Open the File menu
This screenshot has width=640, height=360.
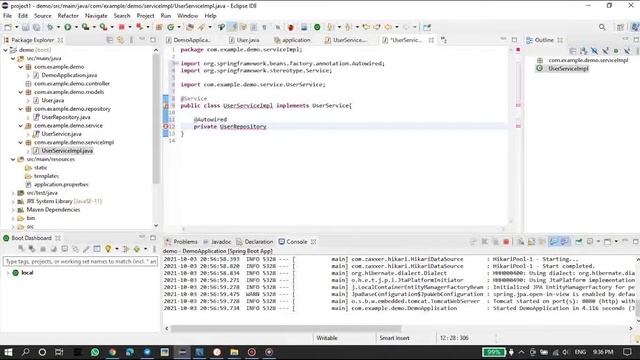click(x=7, y=16)
